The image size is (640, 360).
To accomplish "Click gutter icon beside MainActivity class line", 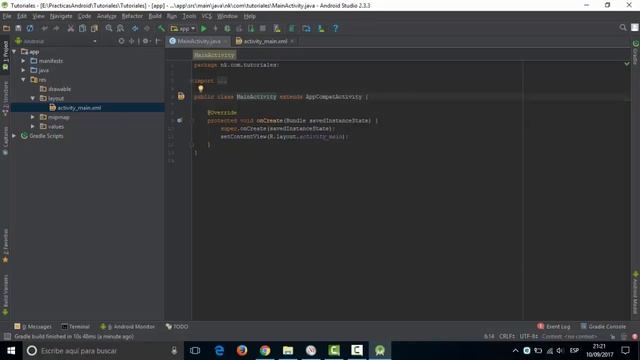I will (181, 96).
